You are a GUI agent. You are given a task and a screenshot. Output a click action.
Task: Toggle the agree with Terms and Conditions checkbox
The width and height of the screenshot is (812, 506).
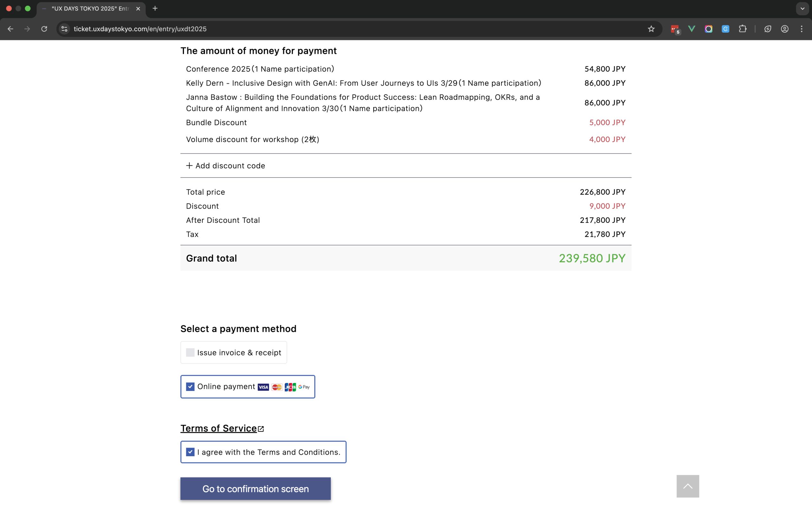click(x=190, y=452)
